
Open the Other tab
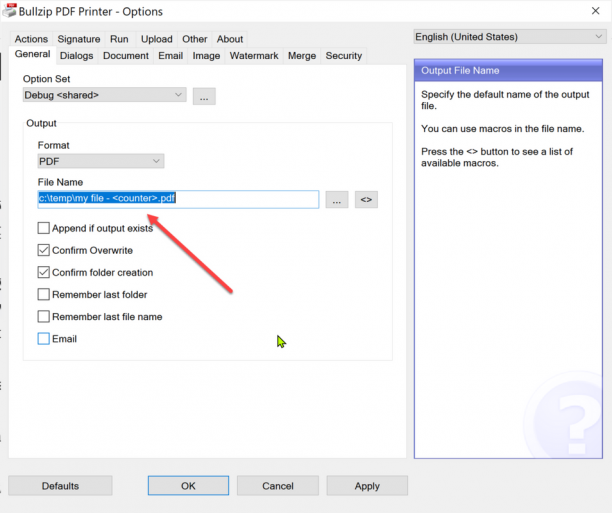point(194,39)
